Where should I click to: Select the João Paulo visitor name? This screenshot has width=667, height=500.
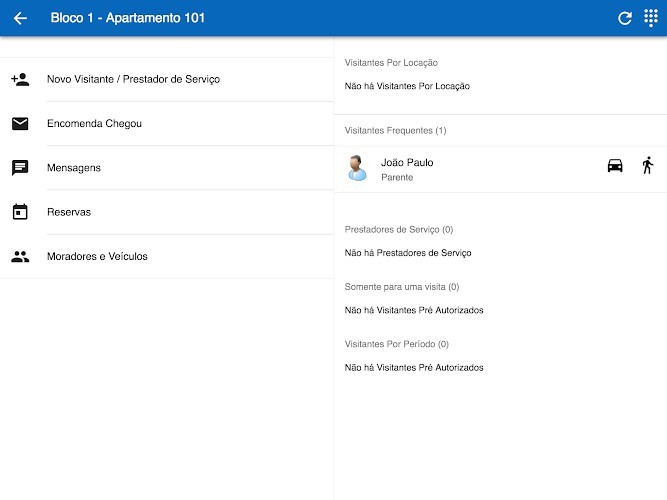pos(407,162)
